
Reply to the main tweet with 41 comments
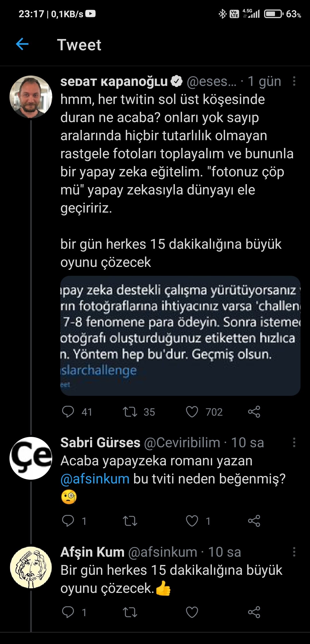[68, 412]
